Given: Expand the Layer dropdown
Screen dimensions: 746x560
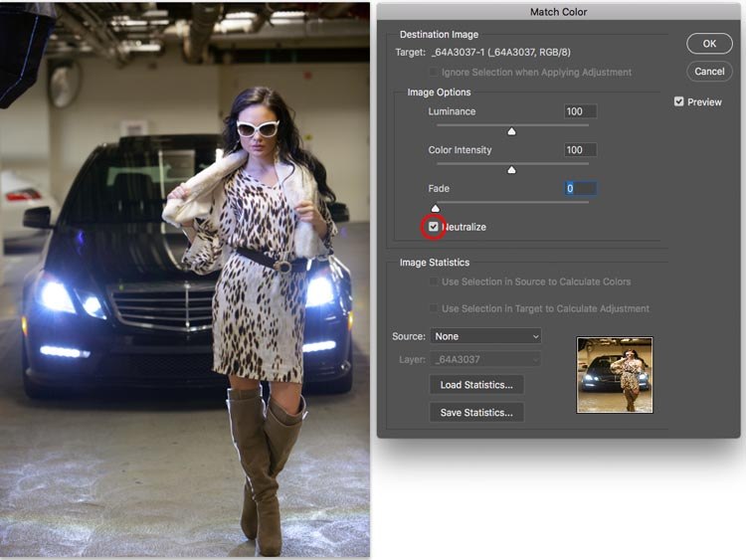Looking at the screenshot, I should (x=486, y=359).
